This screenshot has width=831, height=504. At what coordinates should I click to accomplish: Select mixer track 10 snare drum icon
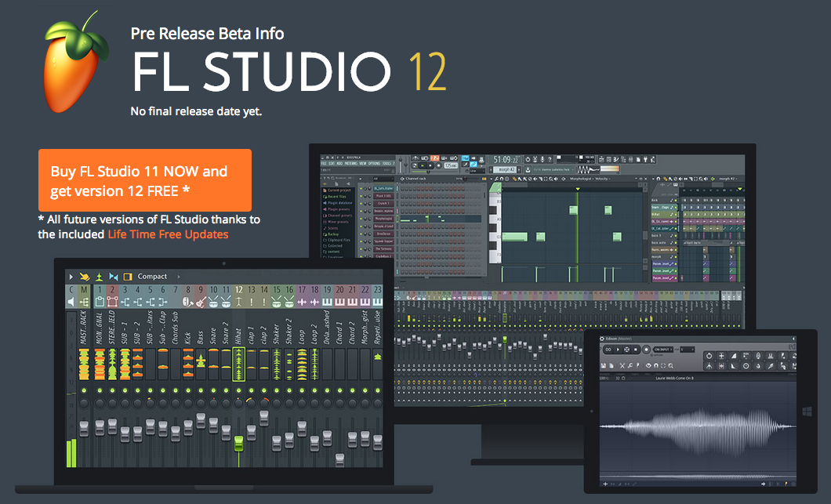(x=213, y=302)
